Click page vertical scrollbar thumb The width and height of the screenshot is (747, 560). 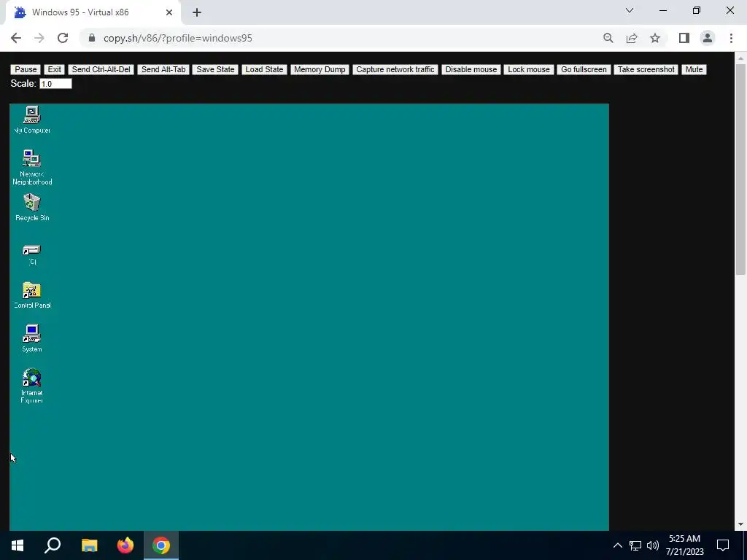tap(740, 169)
